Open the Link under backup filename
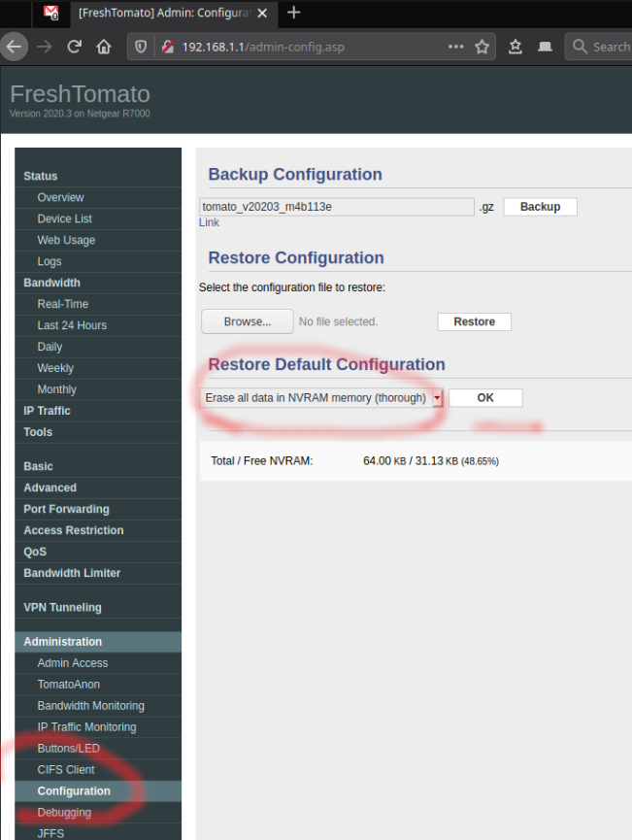The image size is (632, 840). pyautogui.click(x=209, y=222)
